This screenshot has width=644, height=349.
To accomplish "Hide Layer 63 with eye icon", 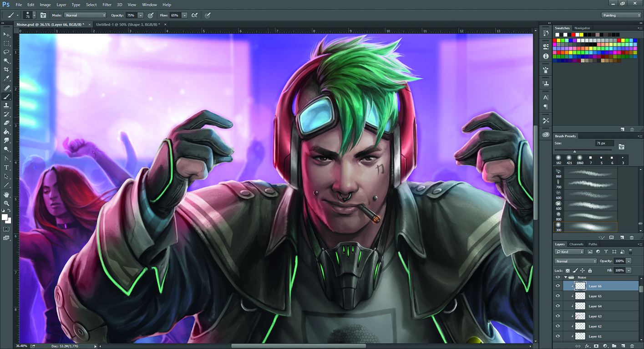I will [558, 316].
